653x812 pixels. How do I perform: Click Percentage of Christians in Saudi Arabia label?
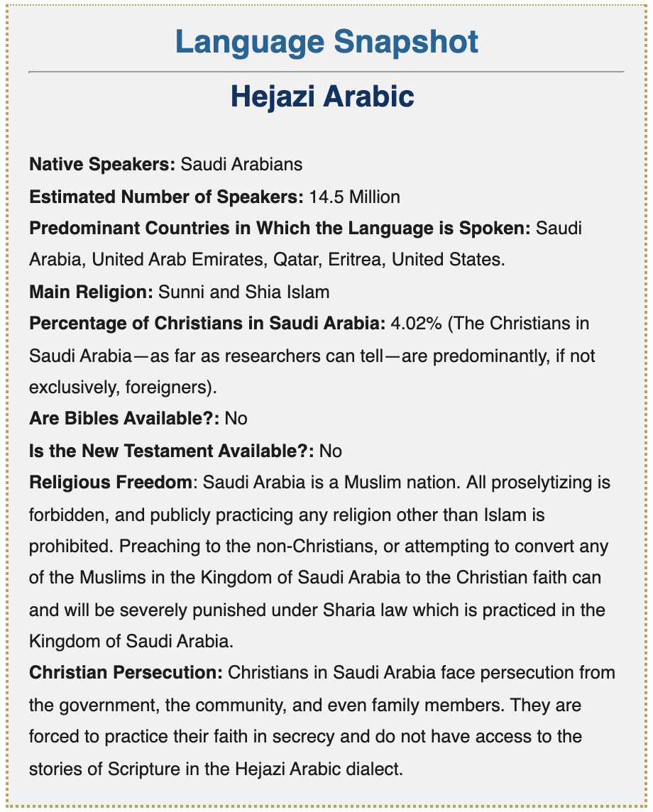click(208, 323)
